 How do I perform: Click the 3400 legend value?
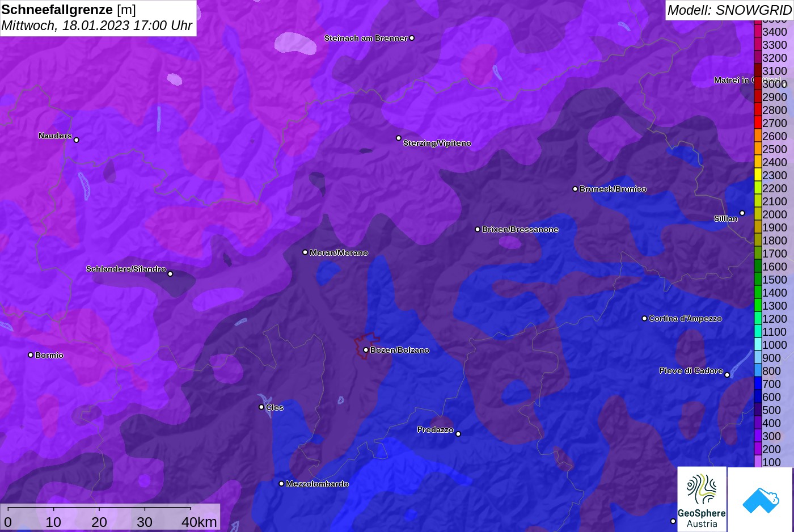pos(775,32)
